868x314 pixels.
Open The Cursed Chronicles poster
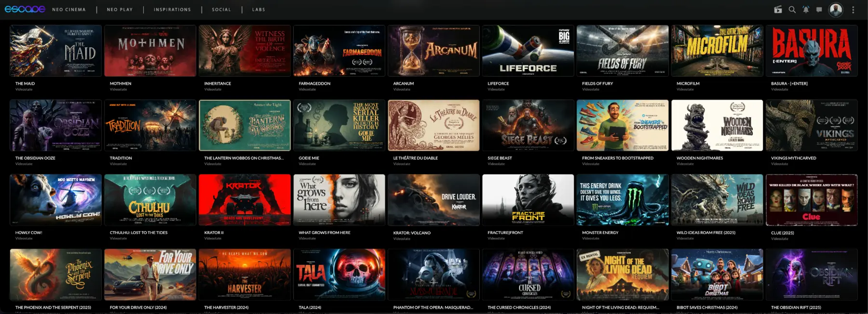click(x=529, y=275)
